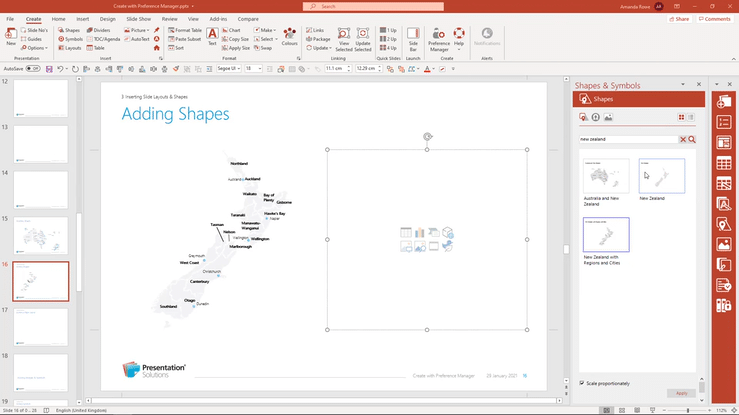Viewport: 739px width, 415px height.
Task: Toggle the Scale proportionately checkbox
Action: coord(582,382)
